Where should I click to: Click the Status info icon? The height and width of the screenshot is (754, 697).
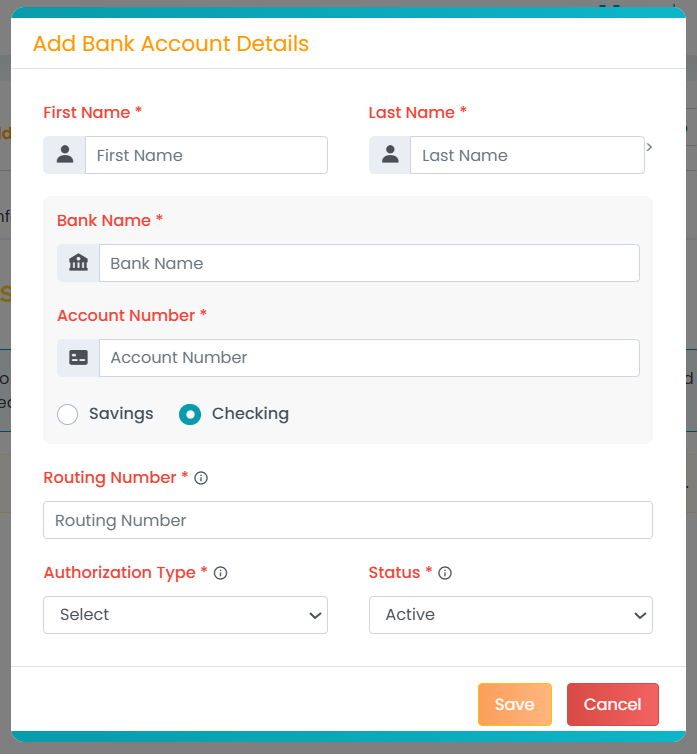(x=445, y=573)
